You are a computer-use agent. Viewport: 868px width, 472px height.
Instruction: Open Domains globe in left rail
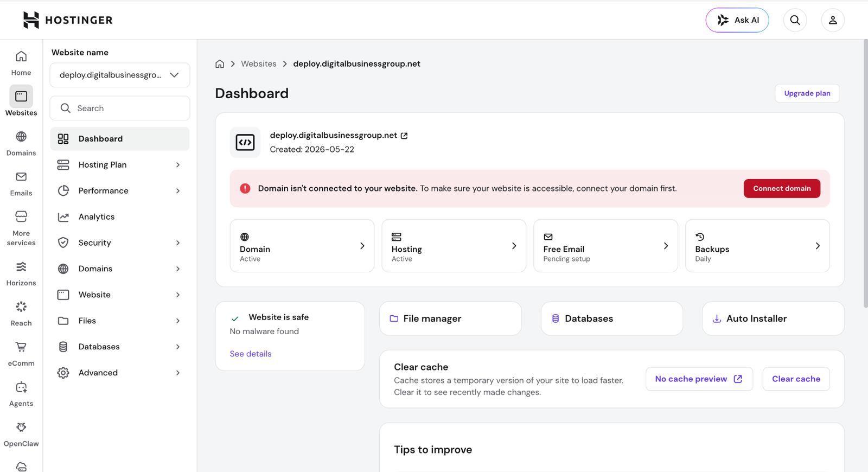point(21,143)
